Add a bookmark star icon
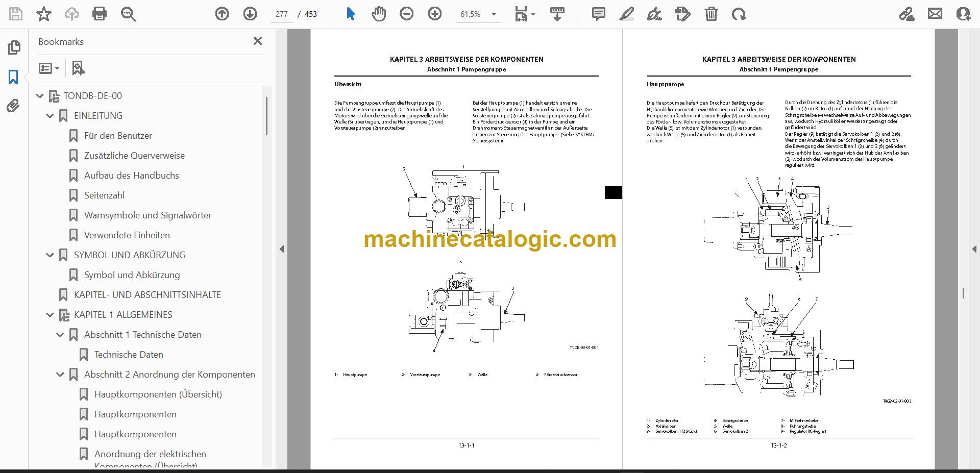The width and height of the screenshot is (980, 473). [44, 14]
